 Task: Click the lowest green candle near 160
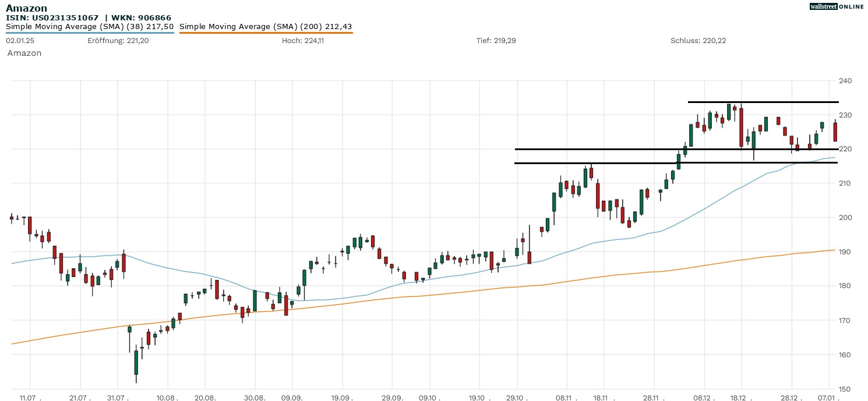point(136,363)
